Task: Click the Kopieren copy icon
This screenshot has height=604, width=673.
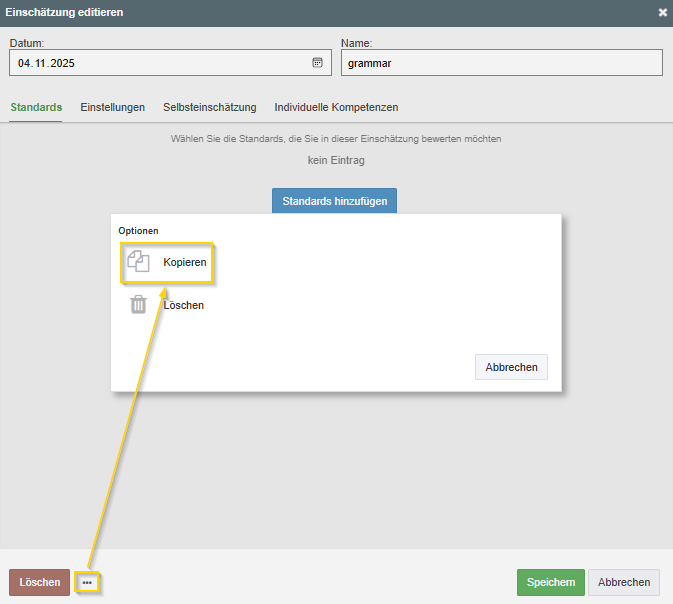Action: coord(138,262)
